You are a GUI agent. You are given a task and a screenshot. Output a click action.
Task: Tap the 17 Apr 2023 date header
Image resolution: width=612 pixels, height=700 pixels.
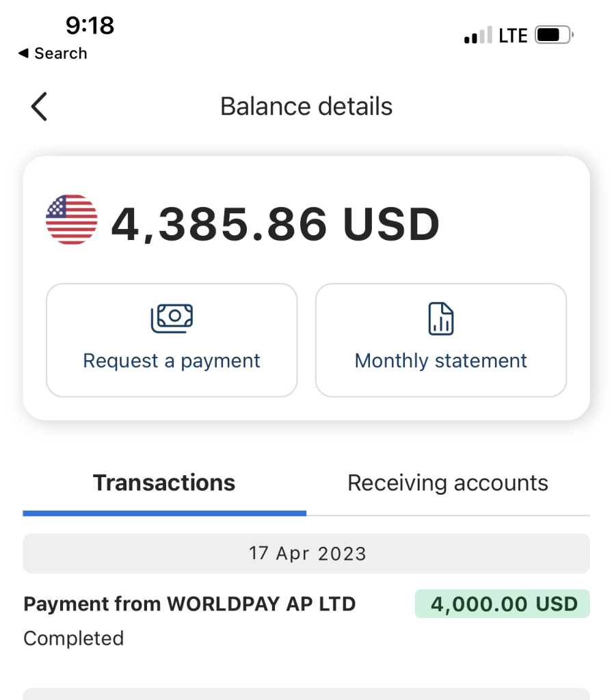[x=306, y=553]
